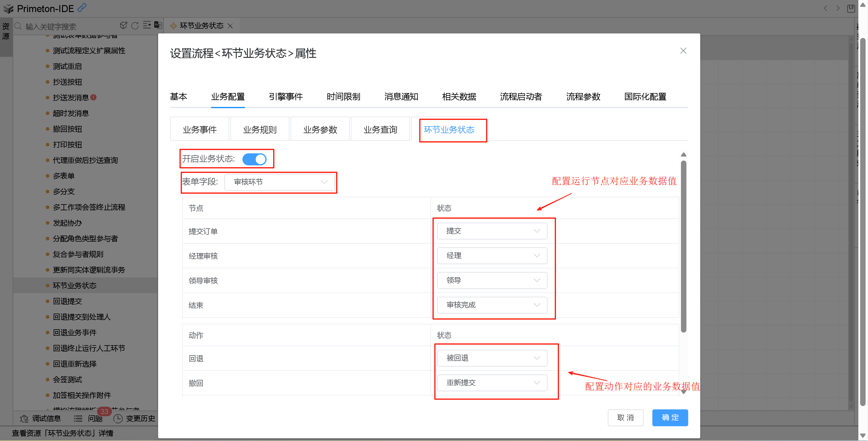
Task: Click the link icon beside Primeton-IDE
Action: point(82,8)
